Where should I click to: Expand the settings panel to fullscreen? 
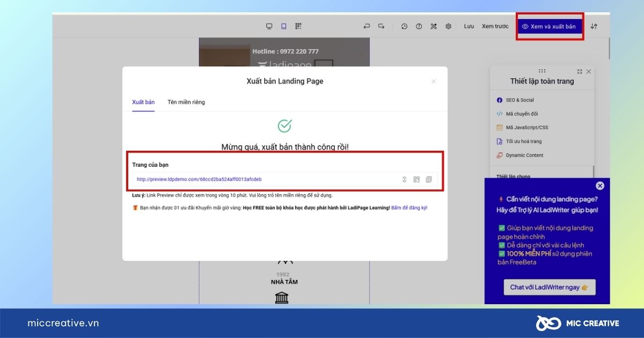(580, 71)
